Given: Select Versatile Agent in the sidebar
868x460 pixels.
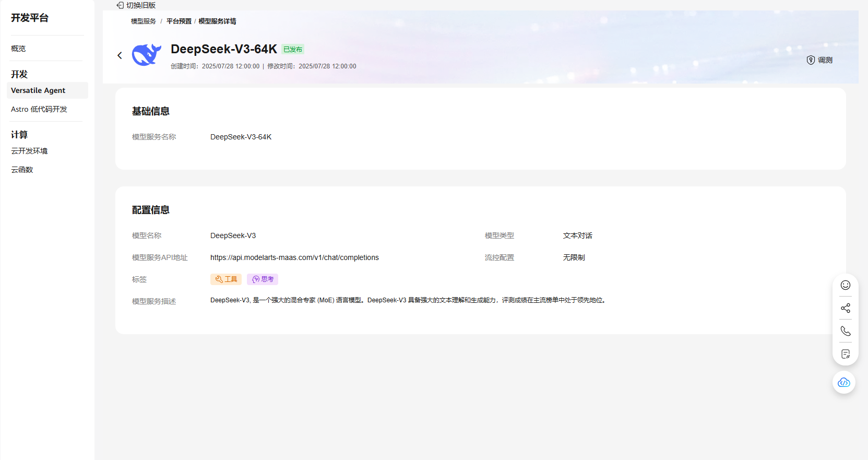Looking at the screenshot, I should coord(38,90).
